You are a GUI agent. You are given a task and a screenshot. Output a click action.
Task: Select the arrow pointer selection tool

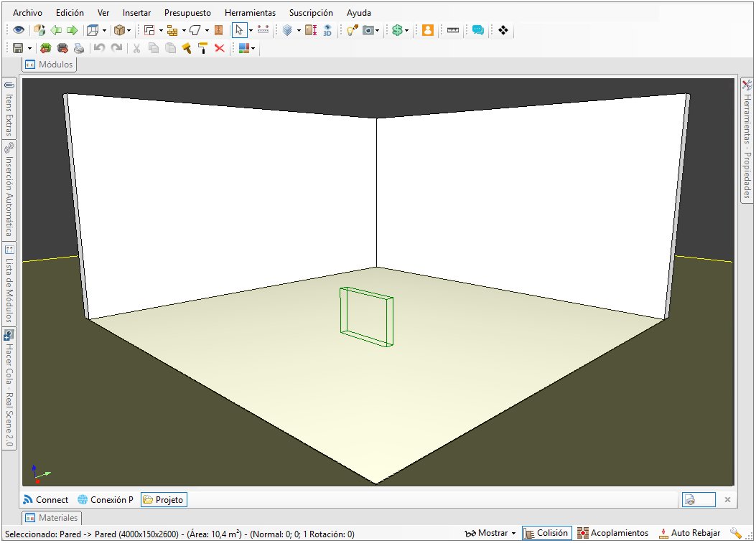[x=239, y=30]
